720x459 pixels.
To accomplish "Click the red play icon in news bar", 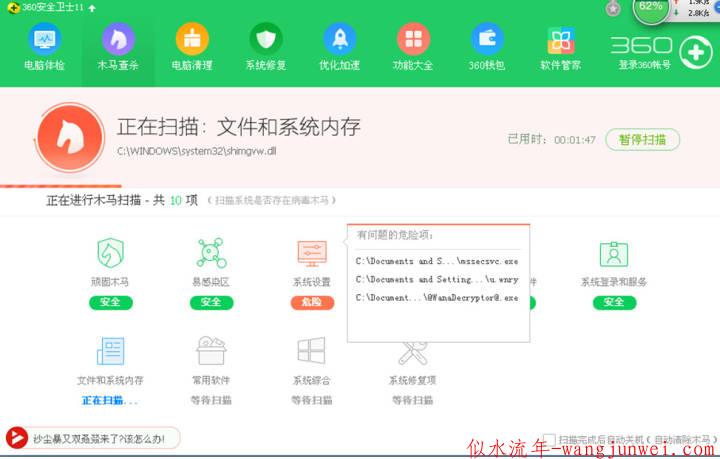I will tap(17, 438).
